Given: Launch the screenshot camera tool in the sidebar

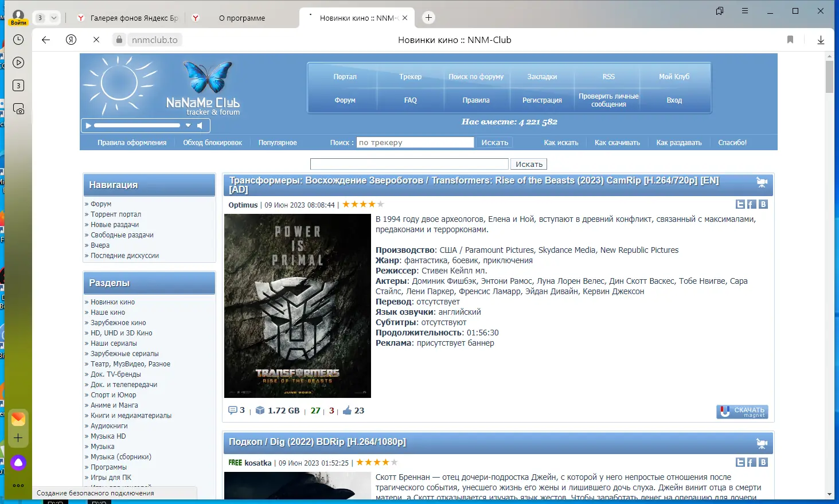Looking at the screenshot, I should (18, 109).
